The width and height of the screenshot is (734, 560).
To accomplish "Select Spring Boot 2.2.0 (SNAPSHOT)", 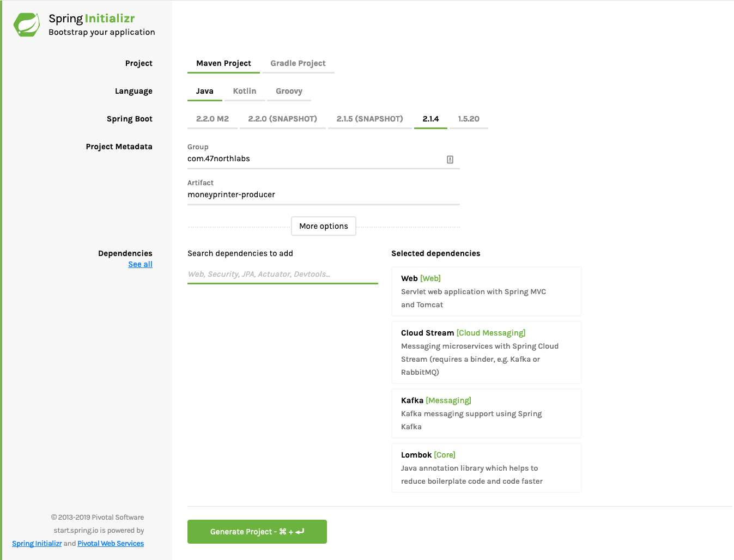I will click(282, 119).
